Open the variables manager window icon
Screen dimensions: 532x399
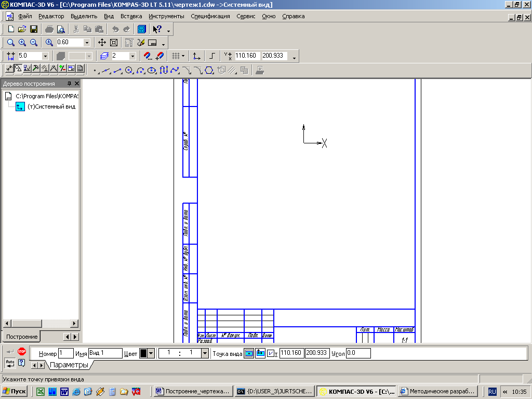tap(141, 30)
